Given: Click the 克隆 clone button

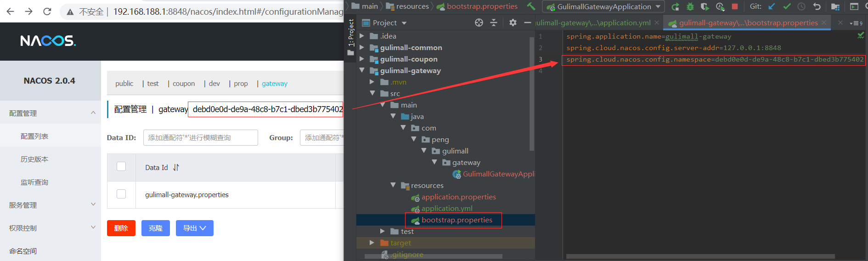Looking at the screenshot, I should pyautogui.click(x=156, y=228).
